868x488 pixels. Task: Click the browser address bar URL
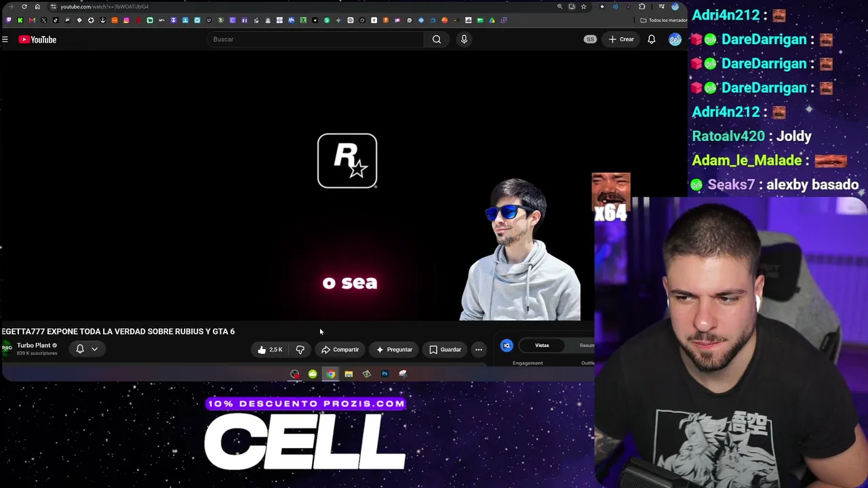click(104, 7)
